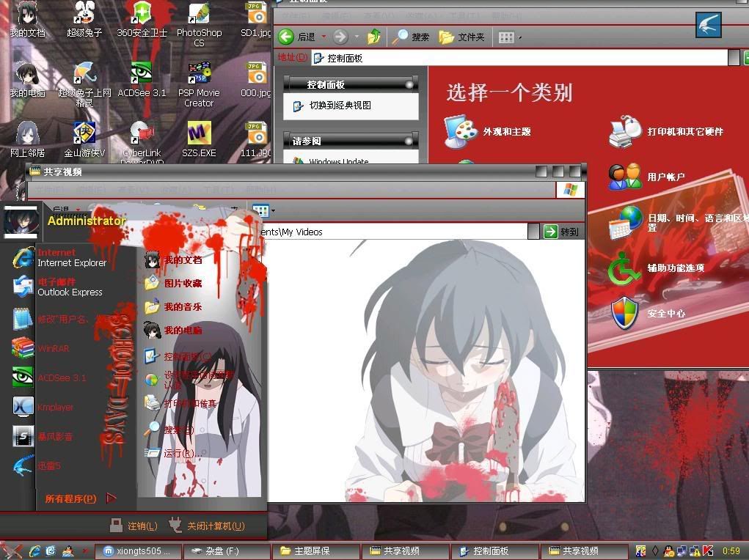Click the Administrator user avatar picture
The height and width of the screenshot is (560, 749).
(x=21, y=221)
